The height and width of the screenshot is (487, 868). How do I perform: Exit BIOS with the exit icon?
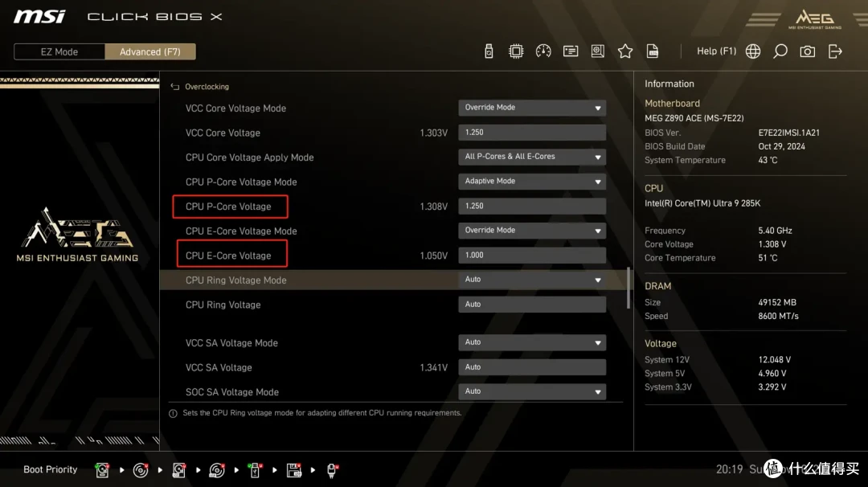click(x=835, y=51)
